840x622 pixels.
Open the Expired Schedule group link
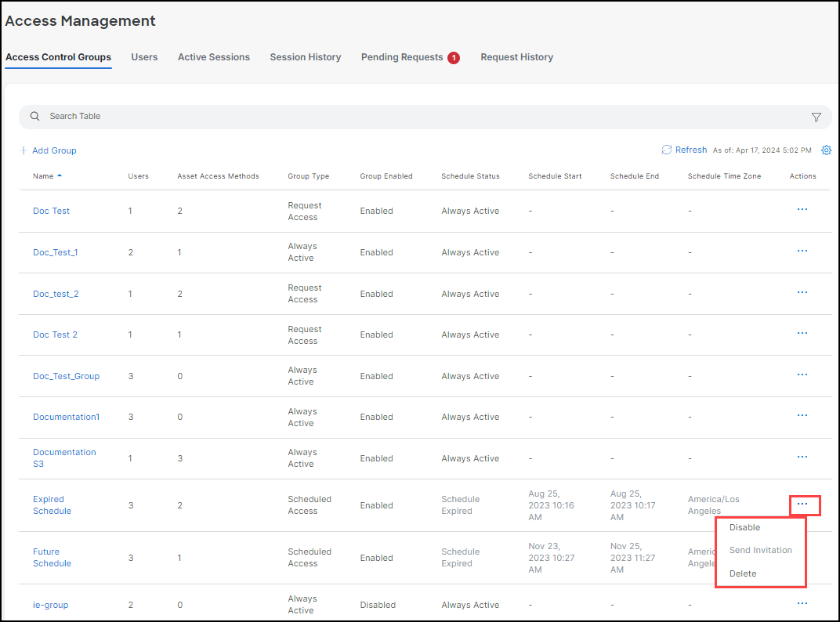51,504
